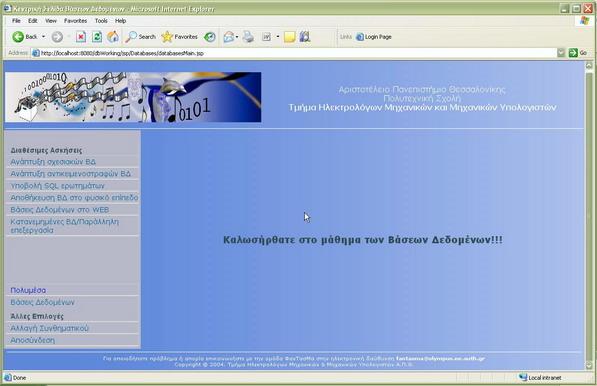Expand the Mail icon dropdown arrow
Viewport: 597px width, 386px height.
point(237,37)
